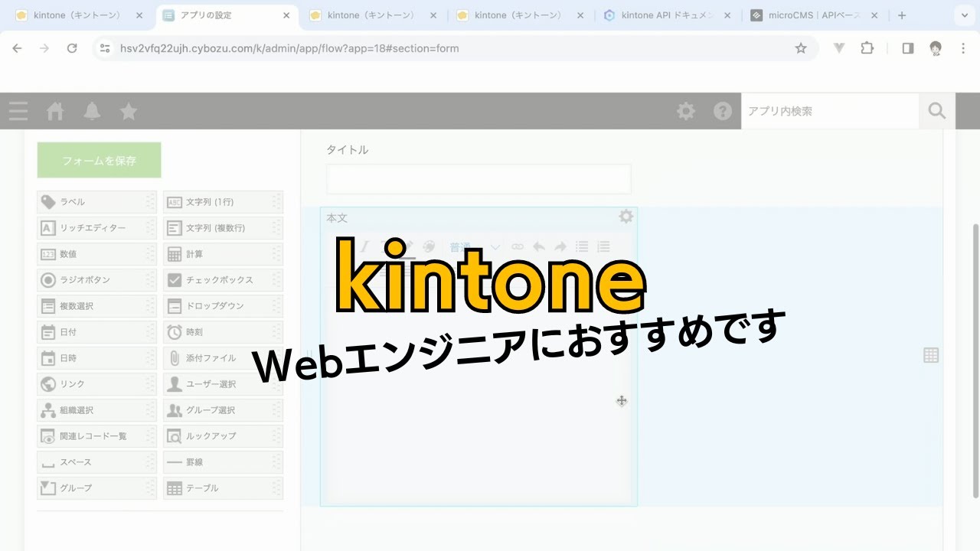Select the リッチエディター field icon
This screenshot has width=980, height=551.
[x=48, y=228]
